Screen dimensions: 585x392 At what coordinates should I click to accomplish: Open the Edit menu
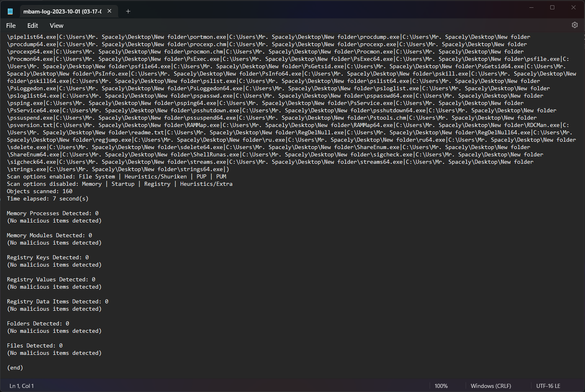click(x=33, y=25)
